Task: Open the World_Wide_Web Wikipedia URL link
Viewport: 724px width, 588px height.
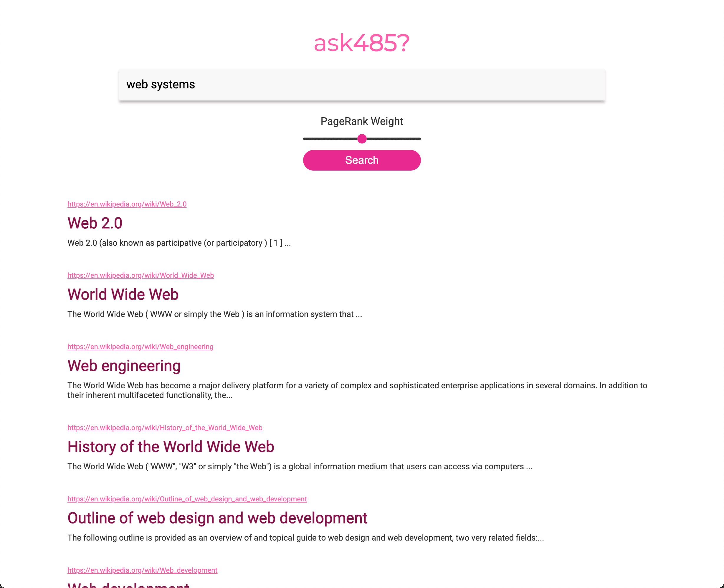Action: point(140,275)
